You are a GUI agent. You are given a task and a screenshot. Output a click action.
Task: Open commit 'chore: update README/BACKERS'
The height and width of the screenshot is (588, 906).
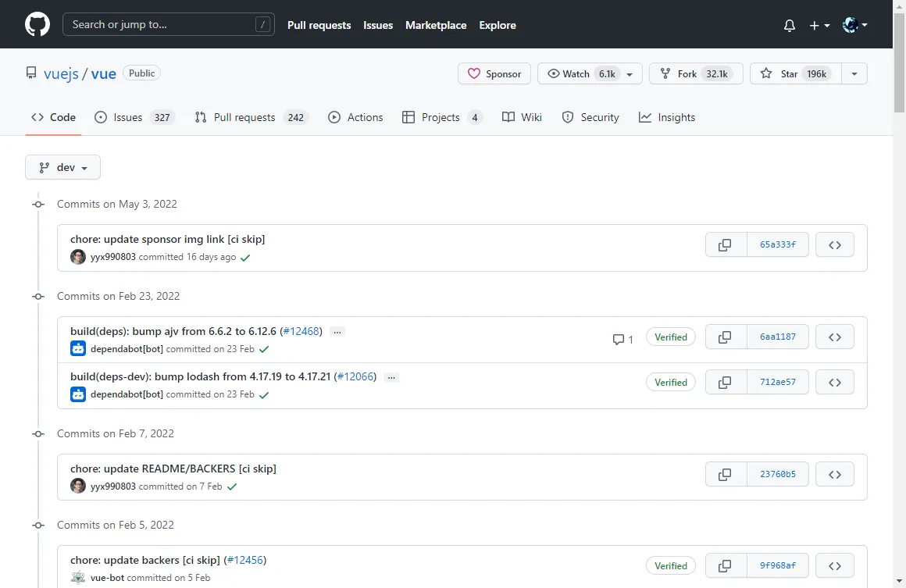[x=173, y=469]
